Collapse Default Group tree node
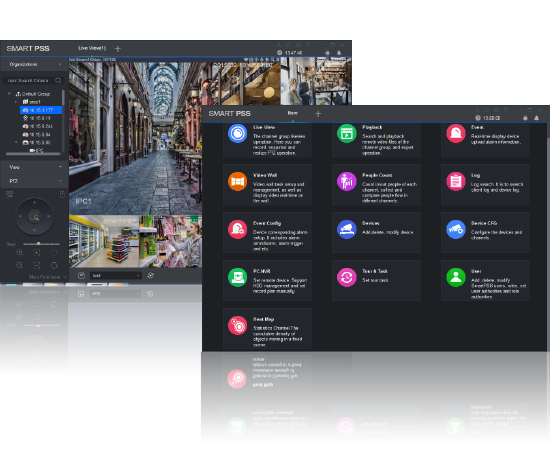Screen dimensions: 550x450 coord(9,94)
